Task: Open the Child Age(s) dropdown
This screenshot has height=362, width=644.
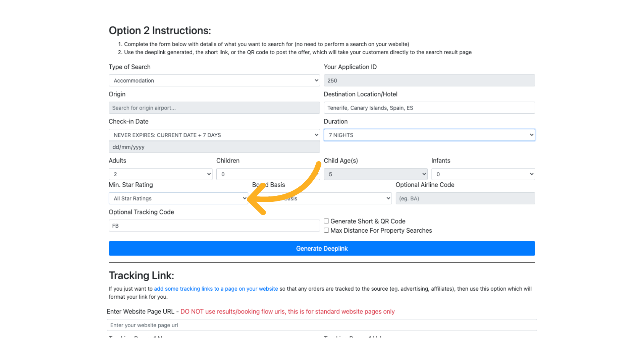Action: [375, 174]
